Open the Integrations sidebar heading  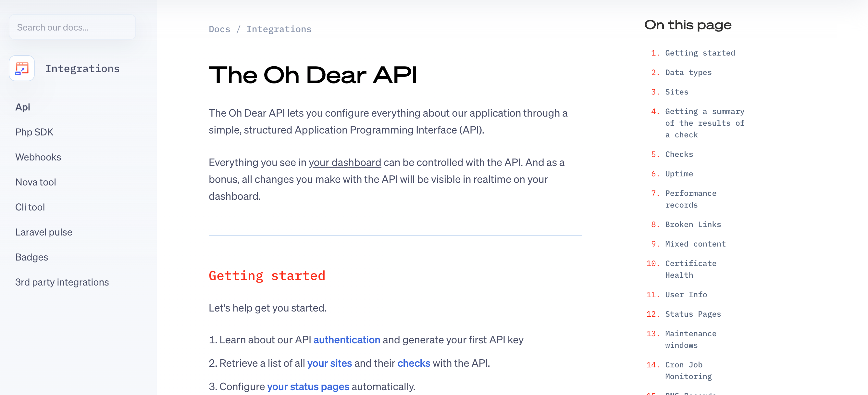[x=82, y=69]
